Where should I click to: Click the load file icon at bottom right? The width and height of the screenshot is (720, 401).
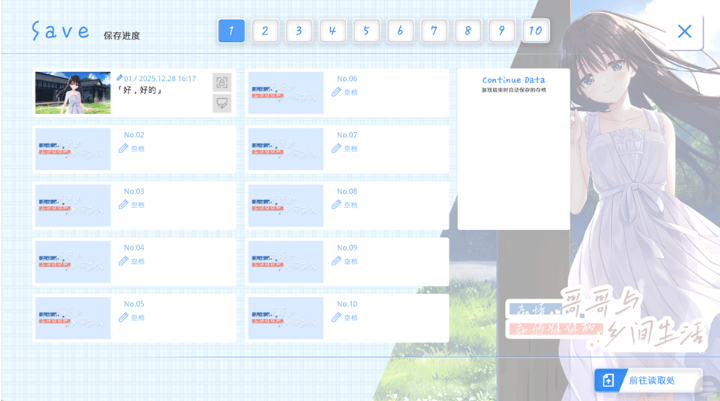608,381
